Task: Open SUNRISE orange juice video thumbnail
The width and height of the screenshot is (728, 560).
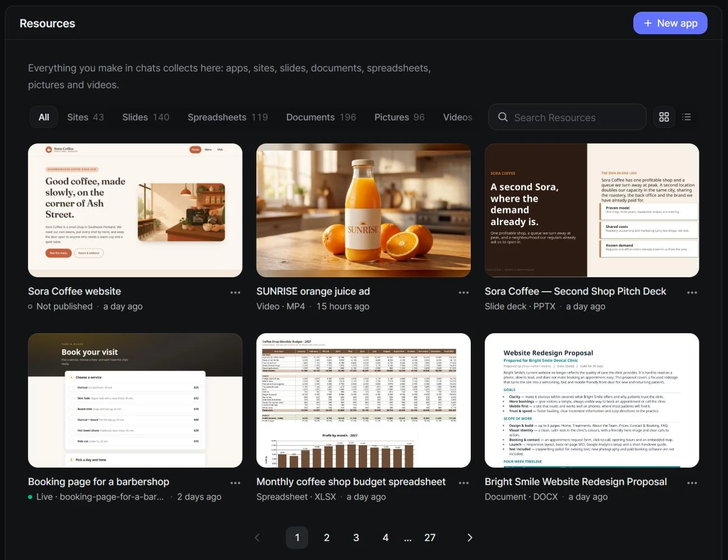Action: click(x=364, y=211)
